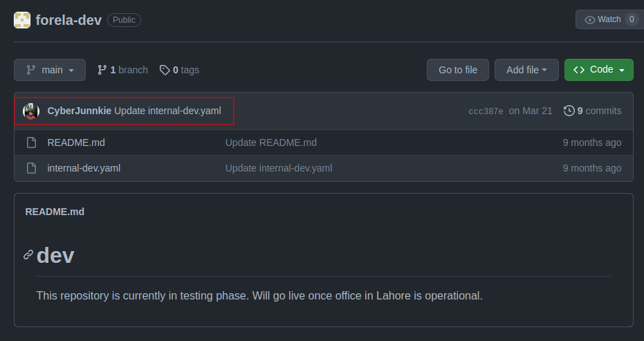Open the README.md file
Image resolution: width=644 pixels, height=341 pixels.
click(x=76, y=142)
